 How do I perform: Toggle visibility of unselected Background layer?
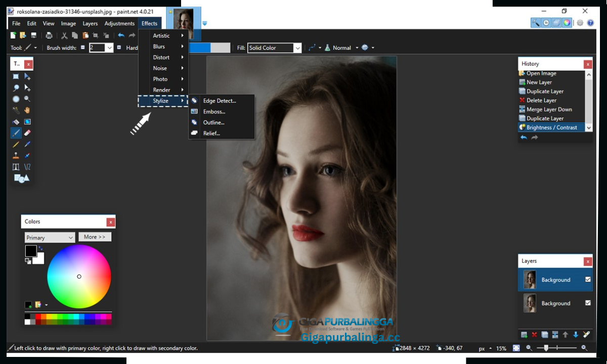click(x=588, y=303)
